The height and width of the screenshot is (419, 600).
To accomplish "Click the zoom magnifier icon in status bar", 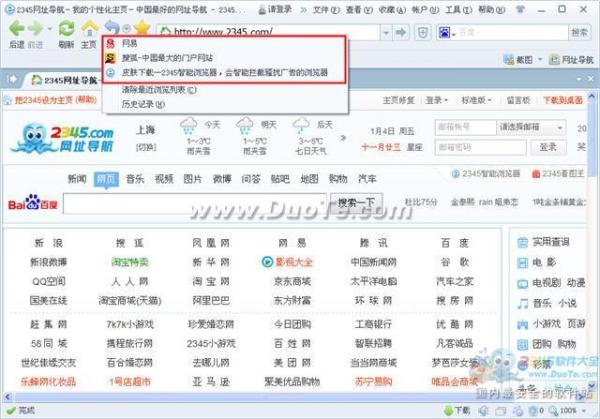I will (x=554, y=411).
